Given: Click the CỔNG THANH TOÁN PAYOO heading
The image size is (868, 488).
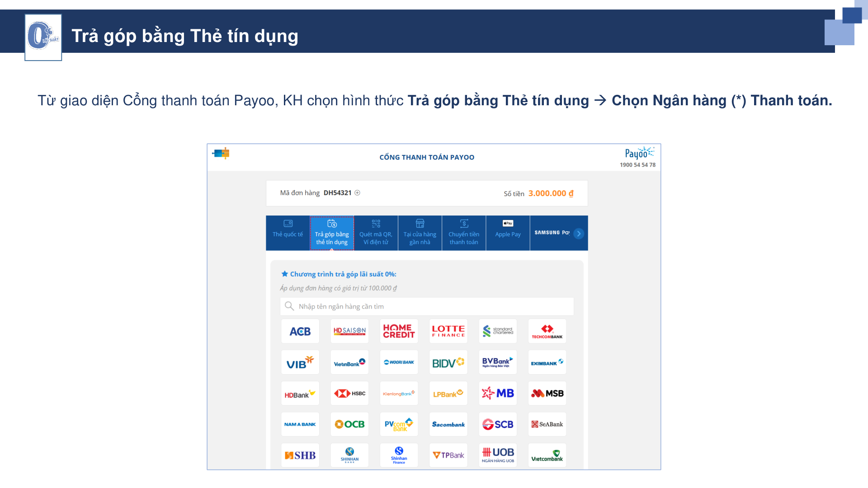Looking at the screenshot, I should (427, 157).
